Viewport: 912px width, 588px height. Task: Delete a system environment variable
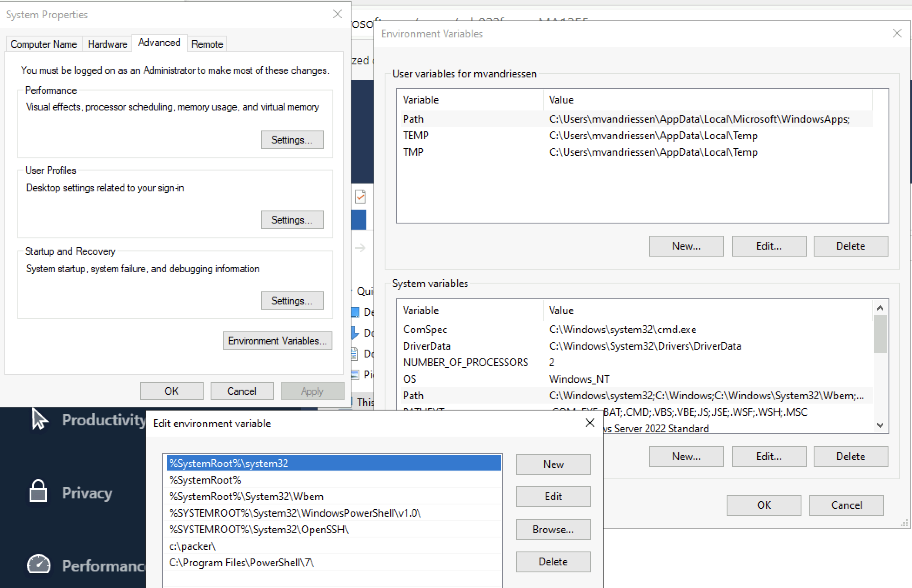coord(852,457)
